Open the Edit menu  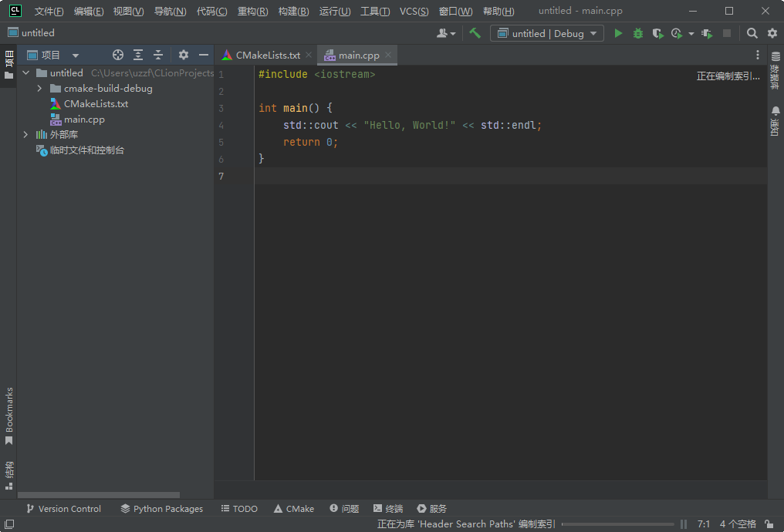[89, 11]
